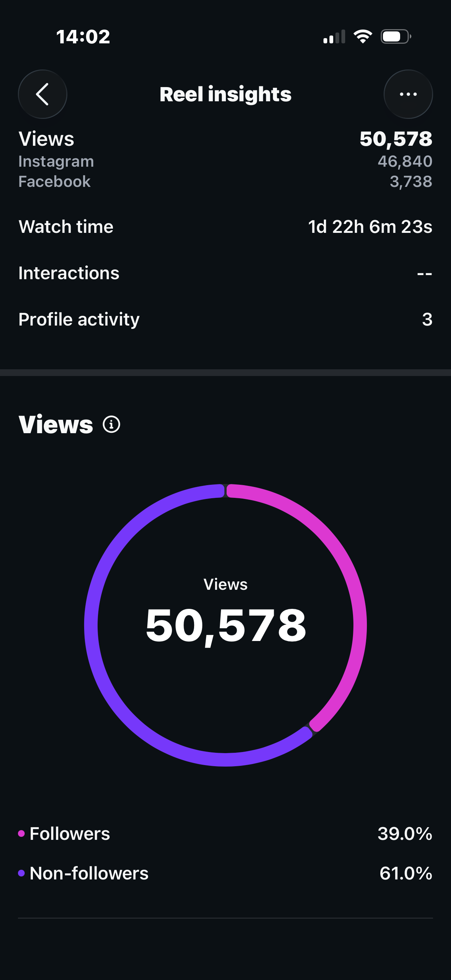The width and height of the screenshot is (451, 980).
Task: Open the Profile activity row
Action: (x=225, y=319)
